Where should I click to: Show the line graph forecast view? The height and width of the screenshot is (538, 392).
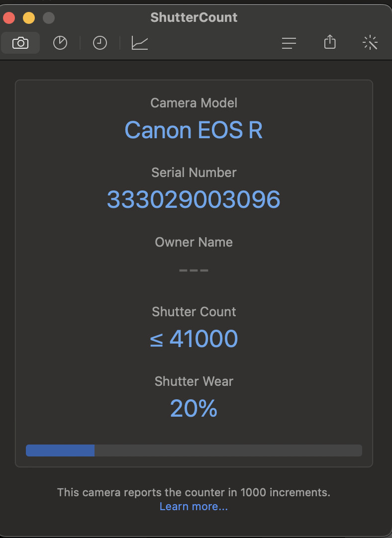140,43
